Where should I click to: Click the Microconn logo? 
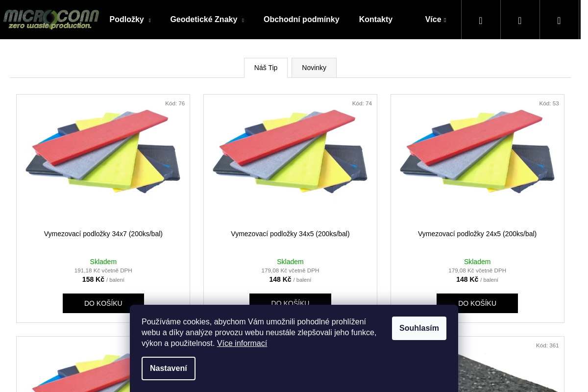click(x=51, y=20)
